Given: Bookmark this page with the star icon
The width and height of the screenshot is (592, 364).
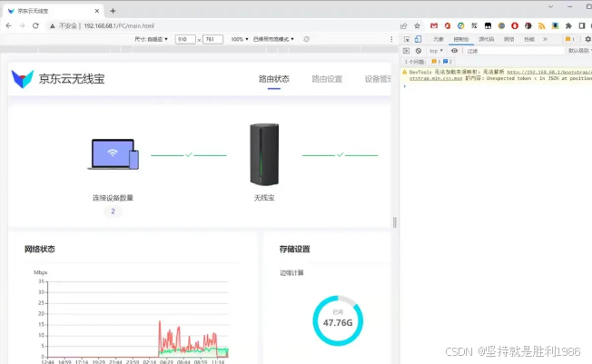Looking at the screenshot, I should [417, 25].
